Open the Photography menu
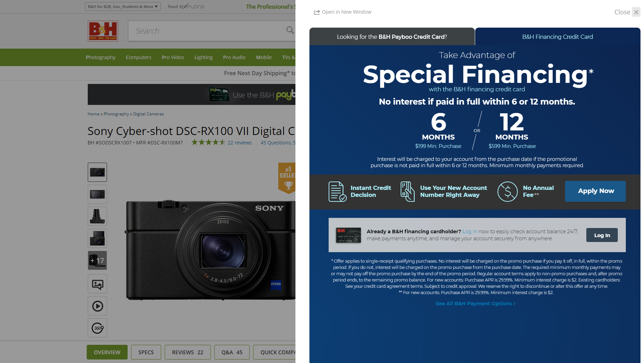644x363 pixels. tap(101, 57)
